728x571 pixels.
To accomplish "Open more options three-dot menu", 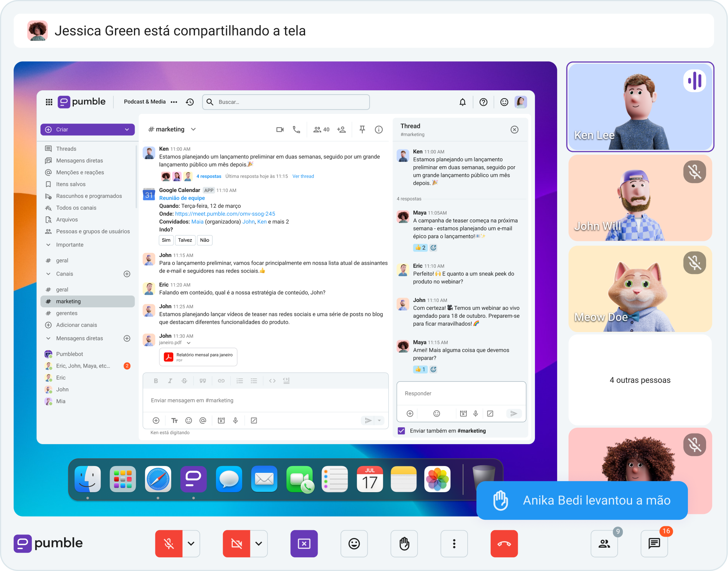I will click(x=454, y=543).
